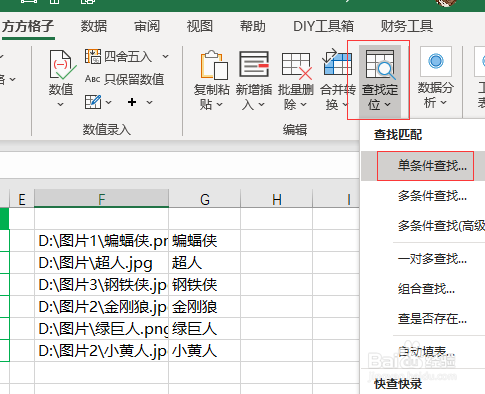Click the pencil-table edit icon
The image size is (485, 394).
(x=93, y=102)
